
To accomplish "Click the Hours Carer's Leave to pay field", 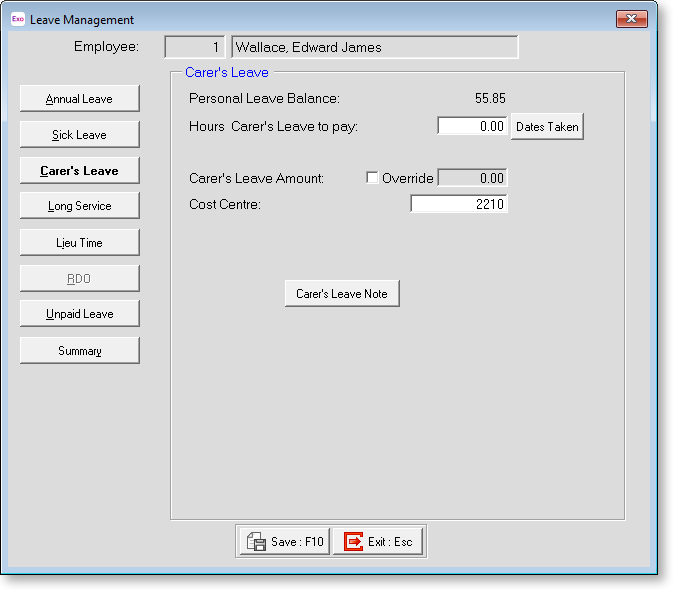I will 472,127.
